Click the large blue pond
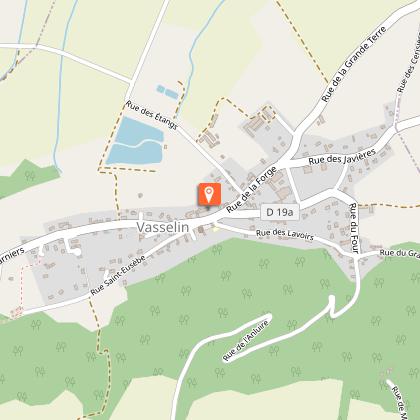Image resolution: width=420 pixels, height=420 pixels. (x=135, y=141)
